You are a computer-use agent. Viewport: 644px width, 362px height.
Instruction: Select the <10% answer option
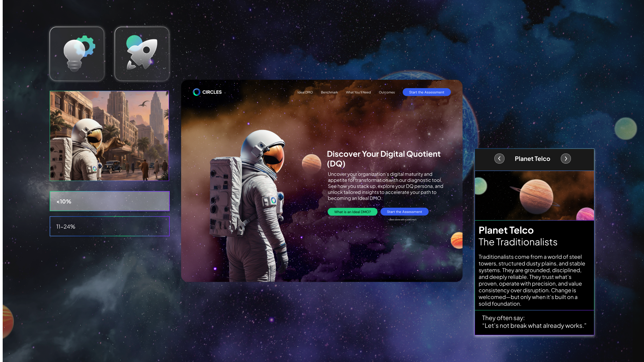(x=109, y=201)
